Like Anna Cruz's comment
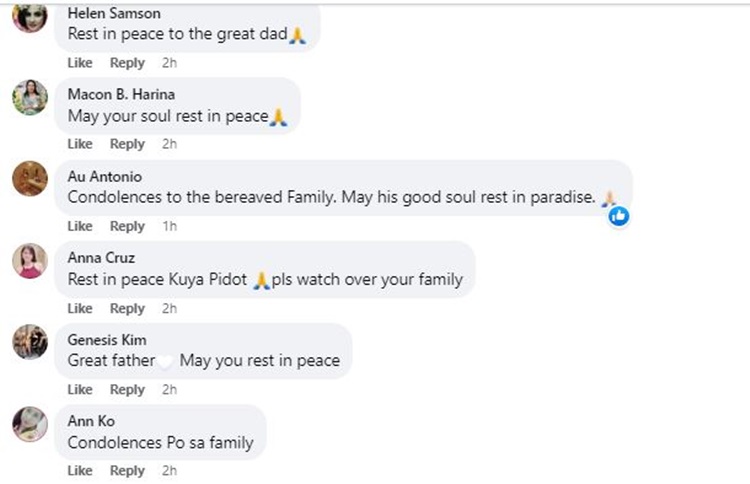This screenshot has height=484, width=750. tap(80, 308)
